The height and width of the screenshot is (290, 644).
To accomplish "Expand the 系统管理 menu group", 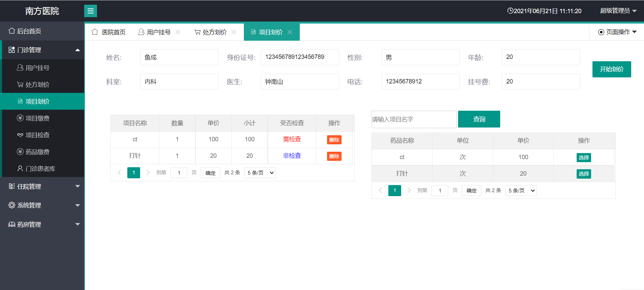I will [x=42, y=205].
